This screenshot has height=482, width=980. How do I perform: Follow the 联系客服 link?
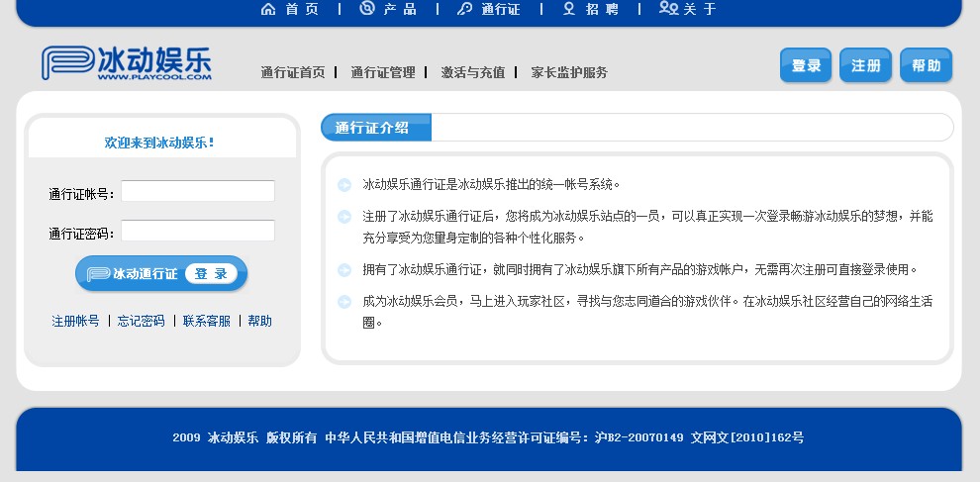tap(206, 321)
